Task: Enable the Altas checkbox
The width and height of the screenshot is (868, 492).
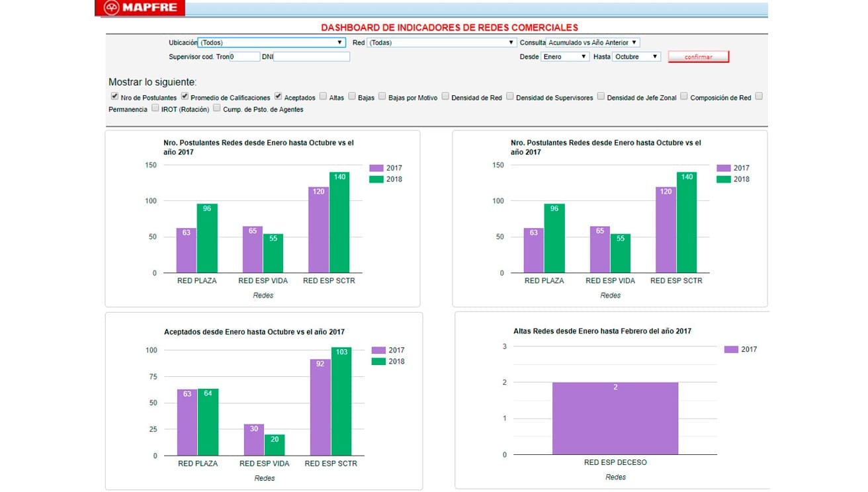Action: (322, 96)
